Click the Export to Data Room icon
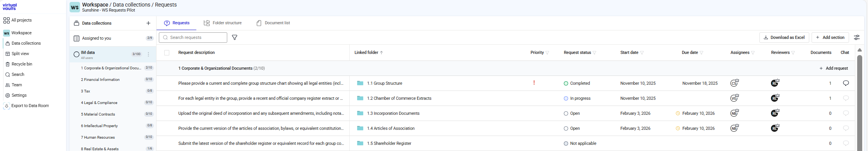Viewport: 868px width, 151px height. click(x=7, y=106)
